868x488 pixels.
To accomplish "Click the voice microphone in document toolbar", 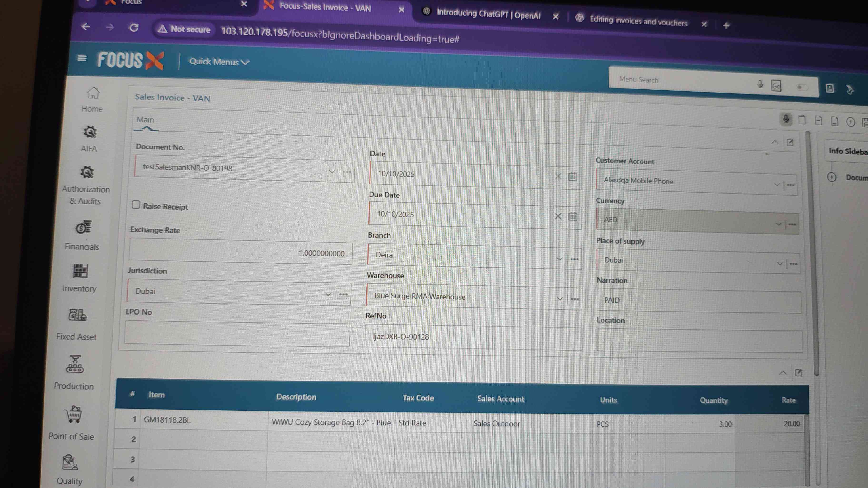I will 786,119.
